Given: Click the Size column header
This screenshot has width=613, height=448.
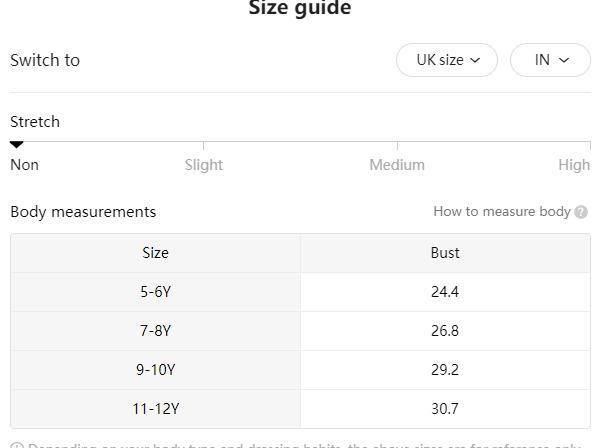Looking at the screenshot, I should [x=155, y=253].
